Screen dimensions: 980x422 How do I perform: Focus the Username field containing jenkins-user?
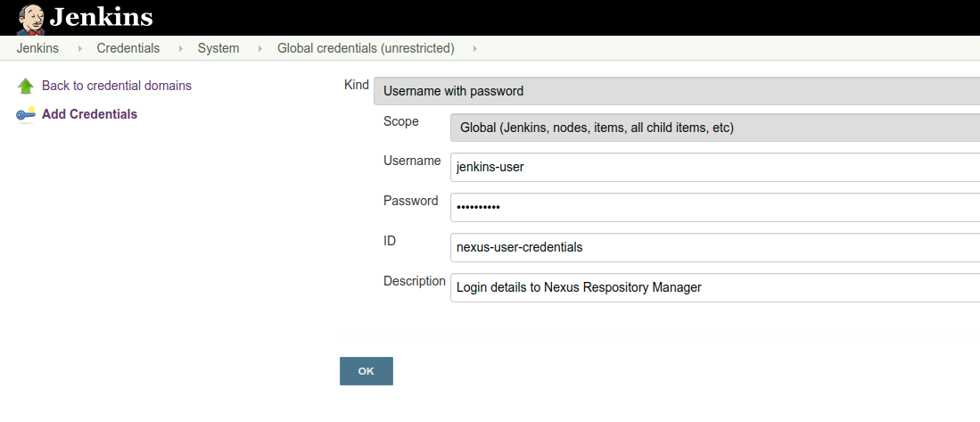coord(713,167)
